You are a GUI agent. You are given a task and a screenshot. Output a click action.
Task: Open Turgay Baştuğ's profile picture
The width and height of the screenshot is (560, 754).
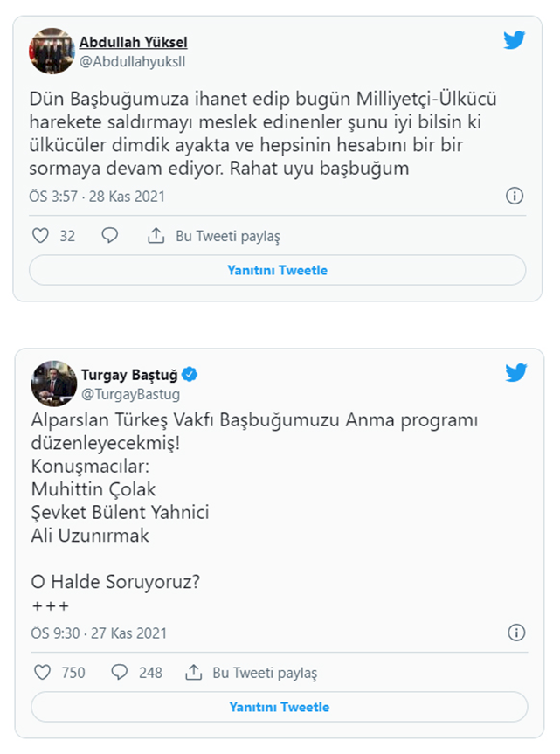pos(53,384)
